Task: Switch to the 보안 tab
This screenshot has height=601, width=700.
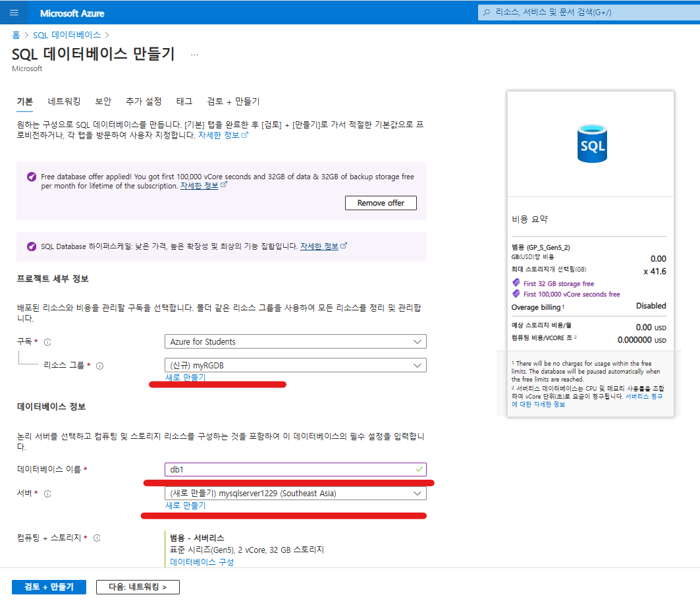Action: tap(103, 101)
